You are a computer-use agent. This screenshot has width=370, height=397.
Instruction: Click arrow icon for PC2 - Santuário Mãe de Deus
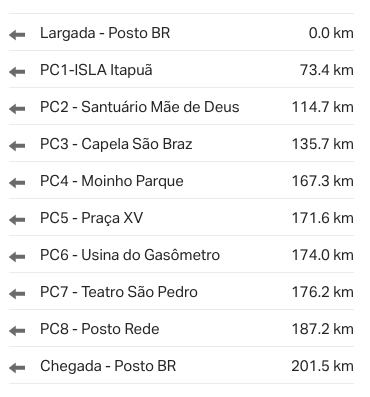tap(17, 108)
